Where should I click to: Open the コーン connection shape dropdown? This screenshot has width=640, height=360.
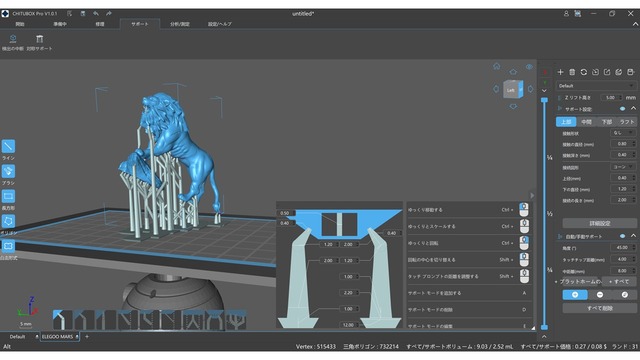tap(623, 167)
